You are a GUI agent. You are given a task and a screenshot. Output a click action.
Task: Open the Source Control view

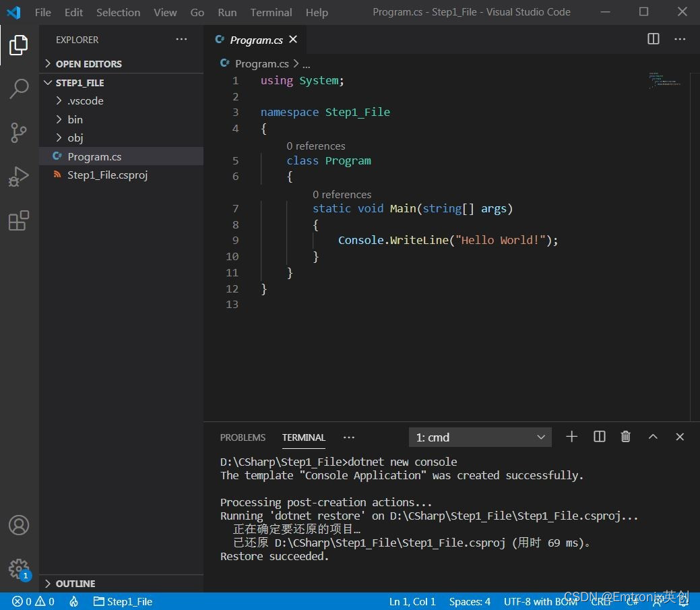click(x=19, y=133)
